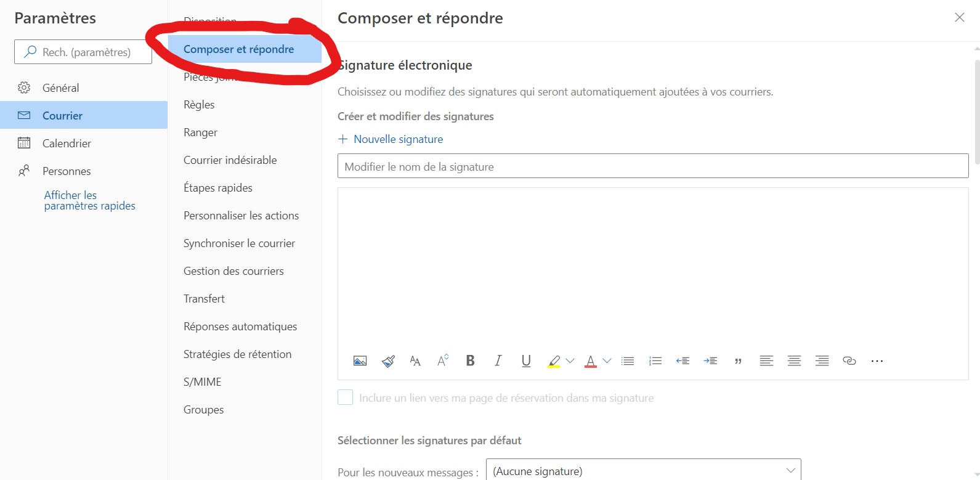Click the settings panel vertical scrollbar

977,111
